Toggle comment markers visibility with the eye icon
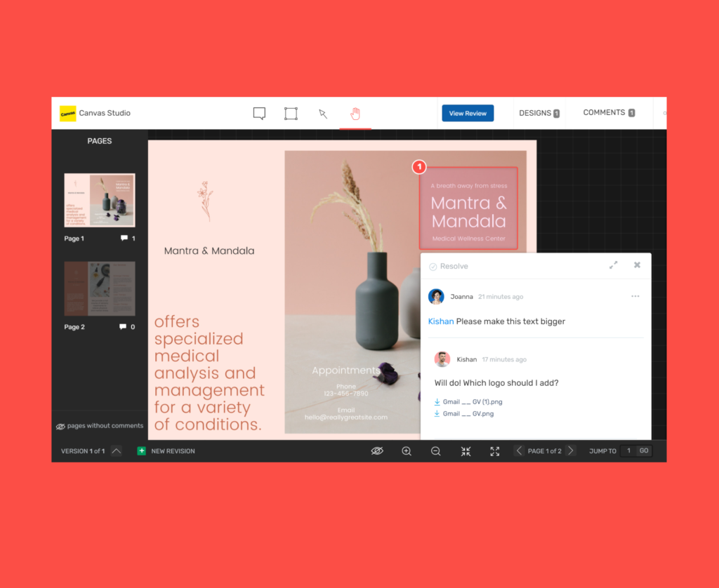The width and height of the screenshot is (719, 588). [377, 451]
